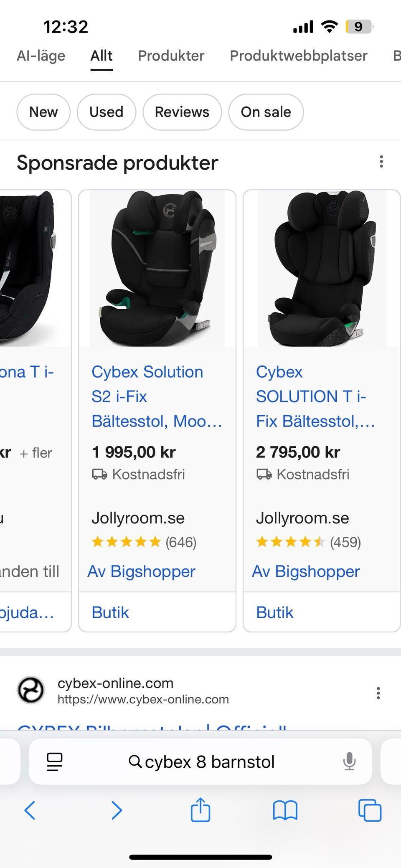Switch to the Produkter tab
401x868 pixels.
(171, 56)
